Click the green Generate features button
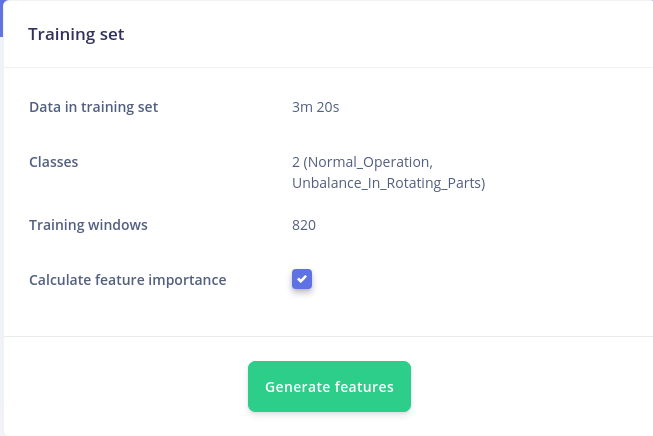Image resolution: width=653 pixels, height=436 pixels. point(329,386)
